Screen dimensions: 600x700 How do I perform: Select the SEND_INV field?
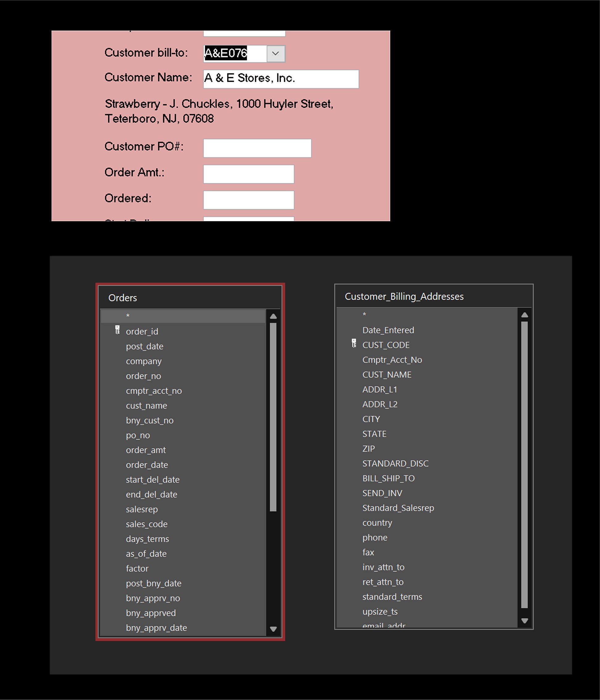427,493
